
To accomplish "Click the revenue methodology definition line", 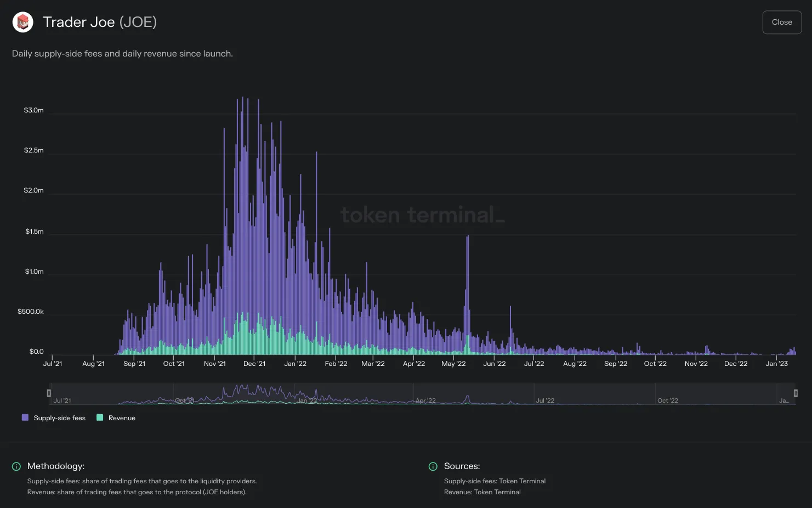I will pyautogui.click(x=137, y=492).
